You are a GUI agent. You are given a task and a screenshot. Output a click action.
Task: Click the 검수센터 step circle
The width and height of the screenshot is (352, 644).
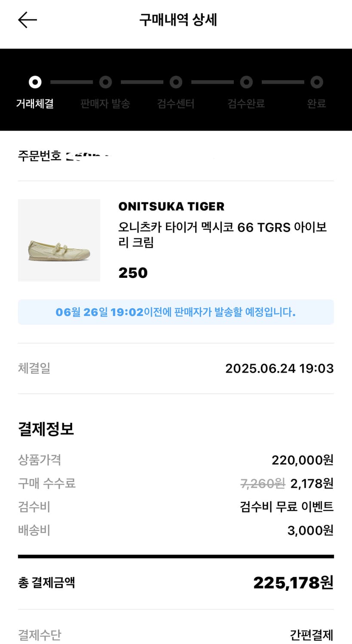tap(176, 82)
